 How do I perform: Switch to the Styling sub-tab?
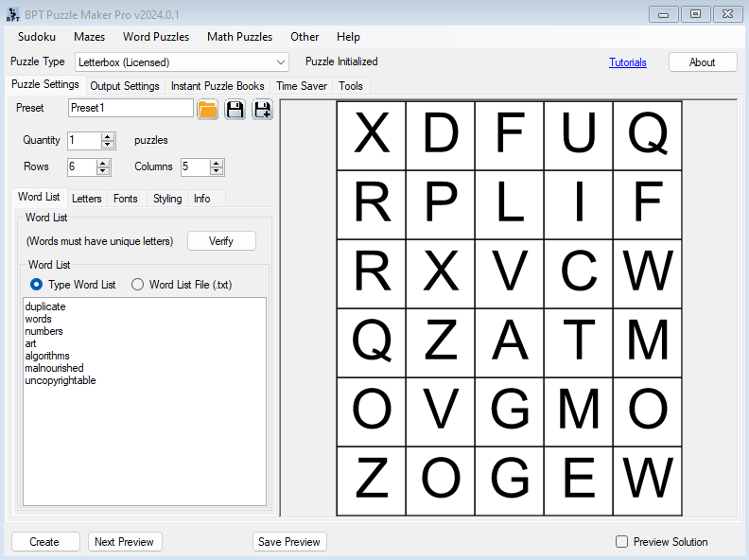pyautogui.click(x=167, y=199)
